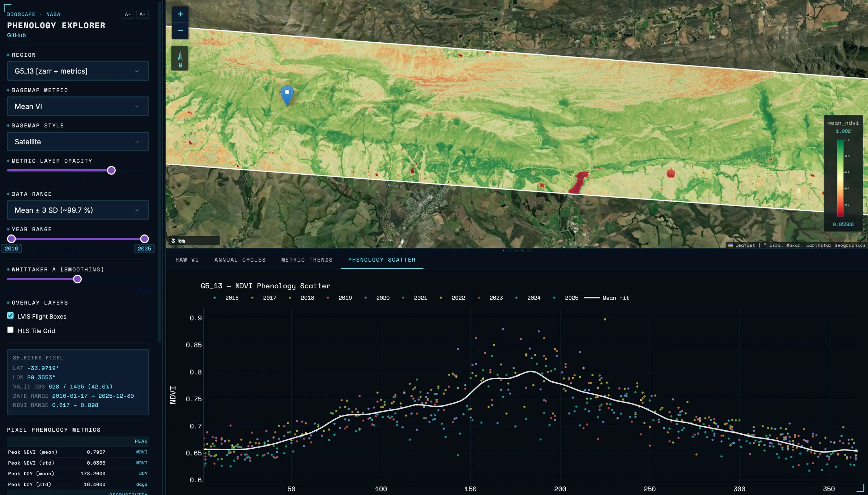Click the LON 20.3553° value
The image size is (868, 495).
tap(41, 377)
